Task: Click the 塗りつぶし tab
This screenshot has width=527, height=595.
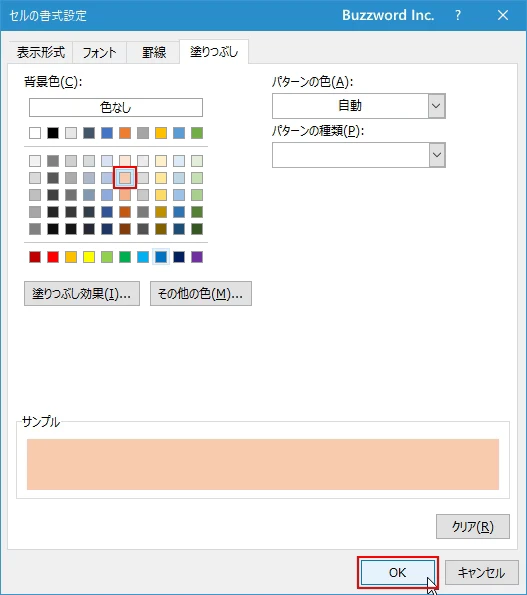Action: tap(214, 52)
